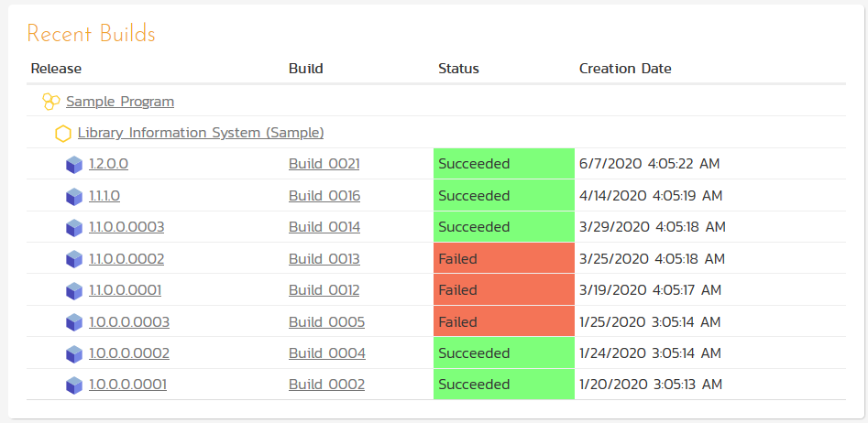868x423 pixels.
Task: Open the failed Build 0013 link
Action: (324, 259)
